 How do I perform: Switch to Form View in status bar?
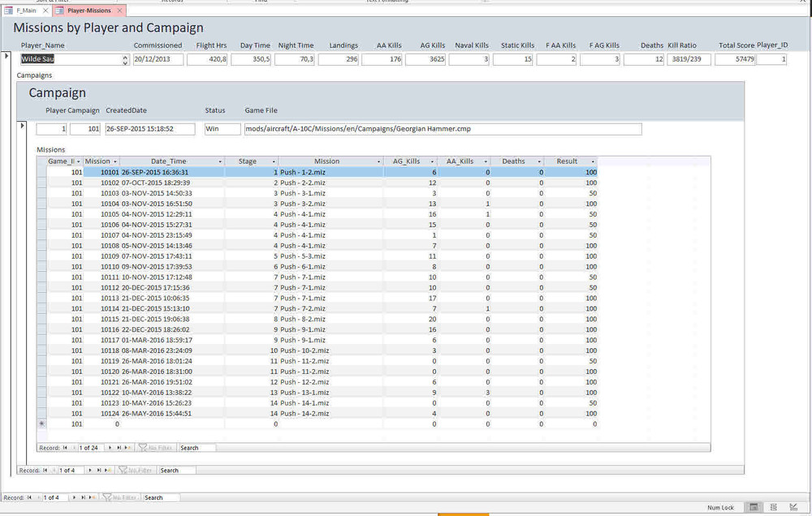pos(754,507)
